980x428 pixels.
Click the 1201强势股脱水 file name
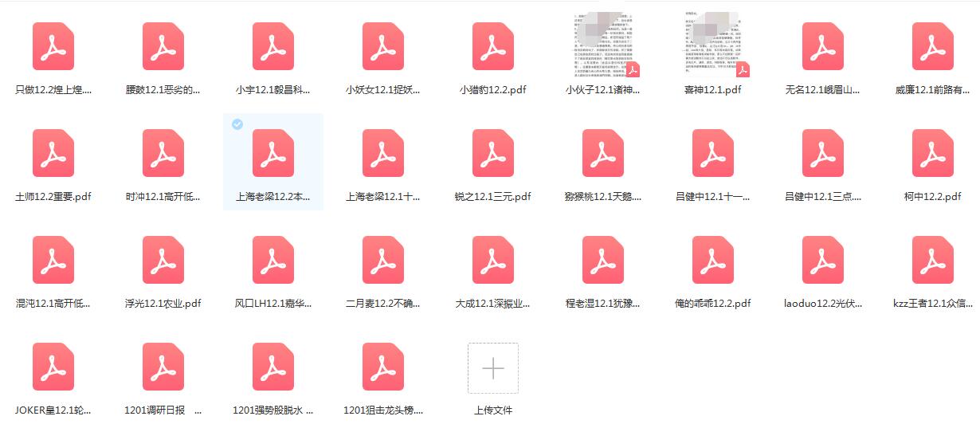(x=273, y=410)
